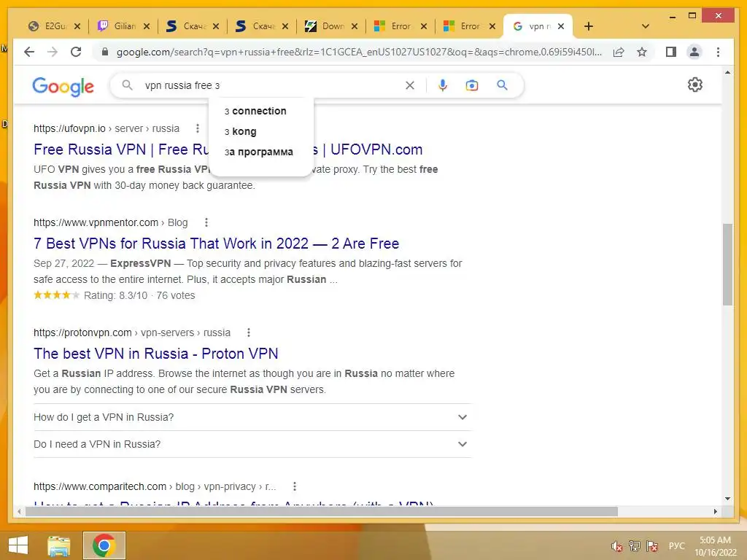Screen dimensions: 747x560
Task: Close the Gilian tab
Action: pos(147,26)
